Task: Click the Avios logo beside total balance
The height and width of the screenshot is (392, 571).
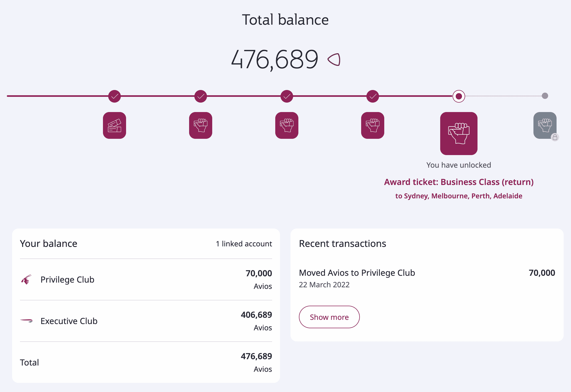Action: [x=334, y=60]
